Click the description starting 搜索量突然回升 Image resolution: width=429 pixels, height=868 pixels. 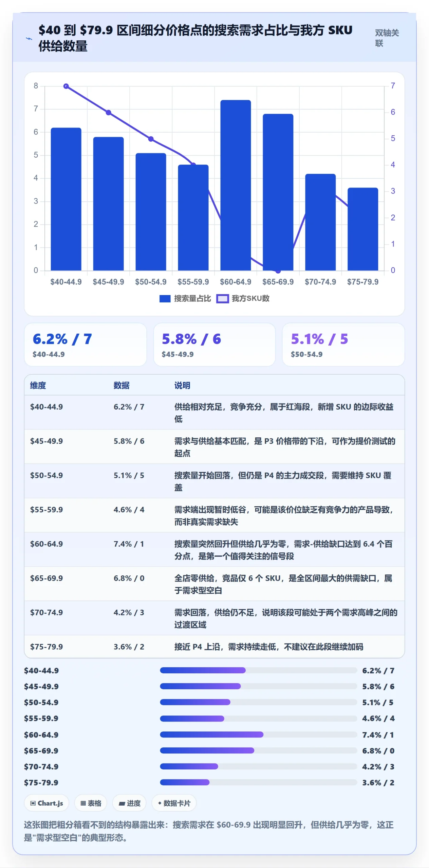tap(283, 550)
